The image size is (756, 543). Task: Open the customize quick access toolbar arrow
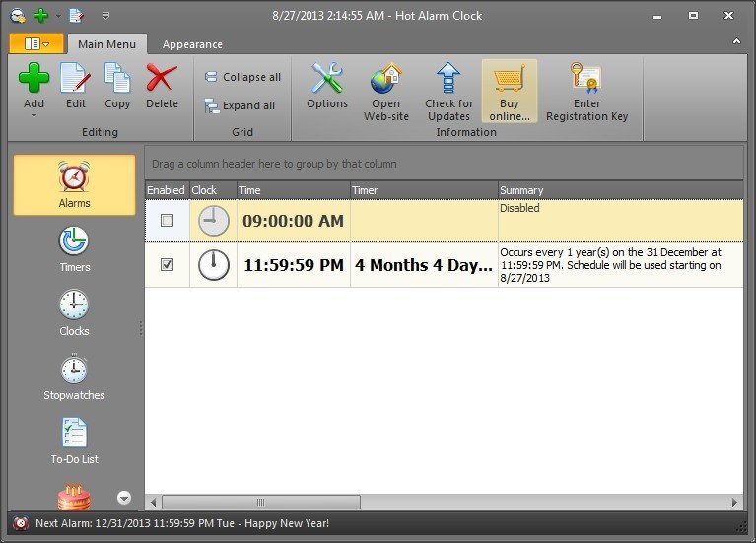click(105, 16)
